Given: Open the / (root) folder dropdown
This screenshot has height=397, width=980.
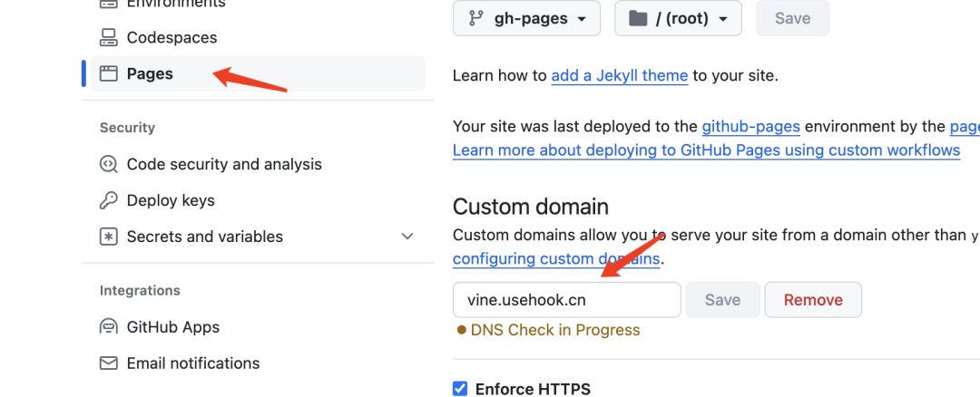Looking at the screenshot, I should [678, 18].
